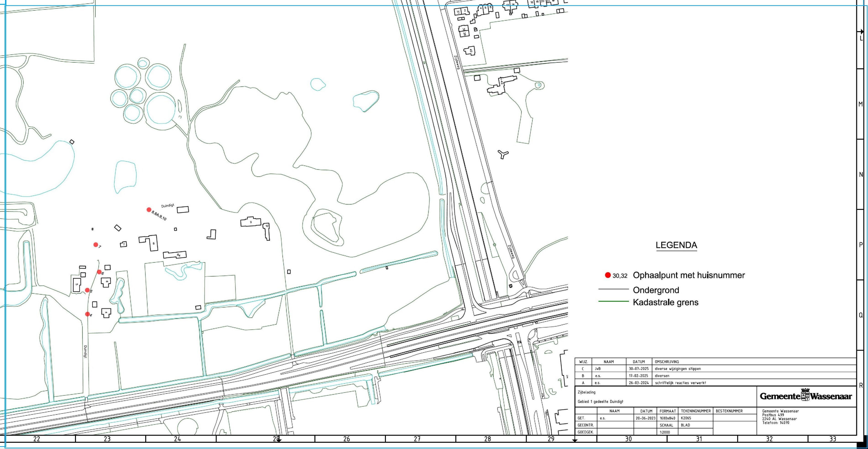Click the red dot in the legend
The image size is (868, 449).
tap(608, 275)
